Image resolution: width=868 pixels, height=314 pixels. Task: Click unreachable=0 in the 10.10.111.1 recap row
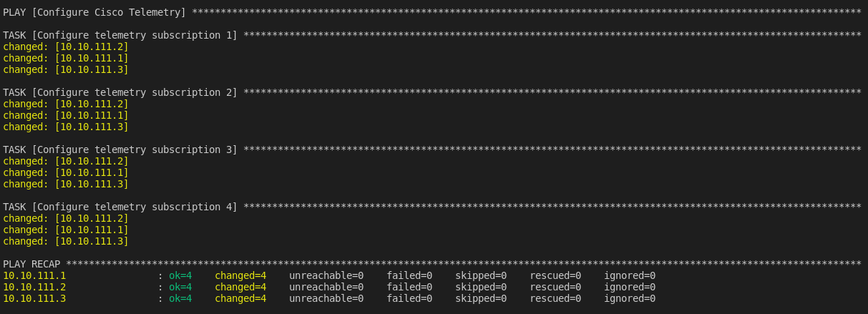pyautogui.click(x=326, y=275)
